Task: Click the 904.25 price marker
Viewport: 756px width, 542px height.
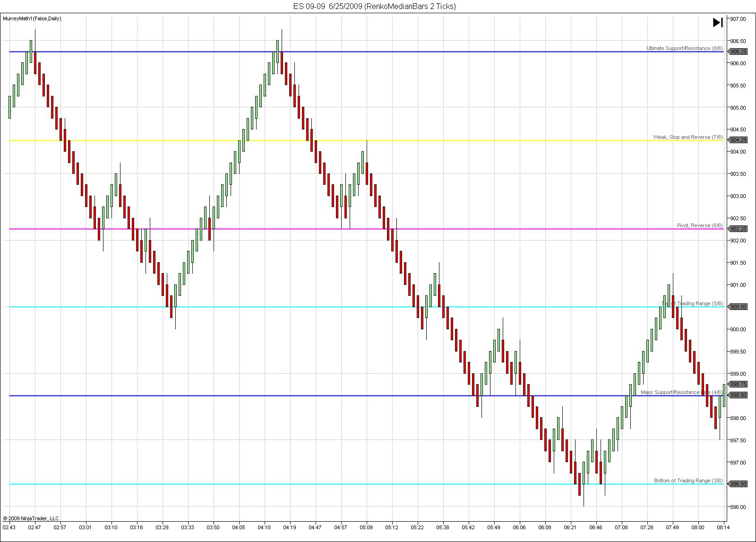Action: tap(738, 140)
